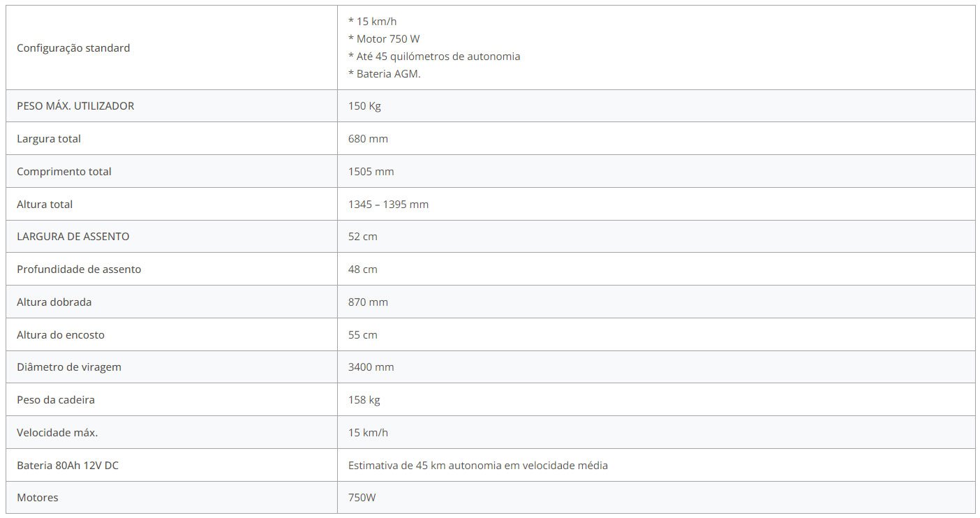Click the 'Comprimento total' label

64,172
